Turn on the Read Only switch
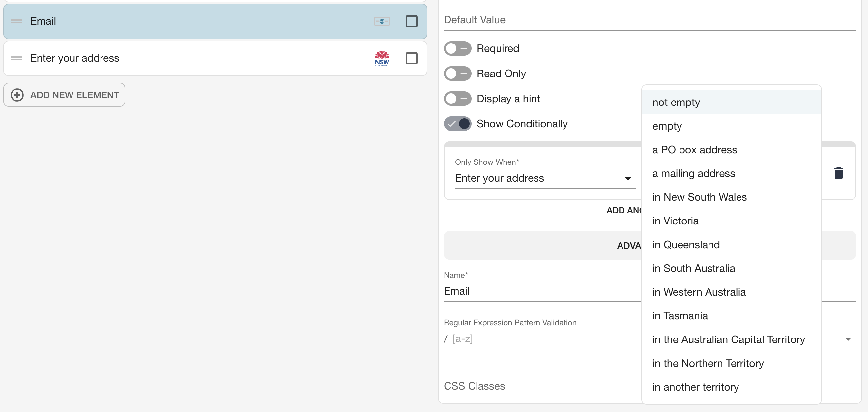Screen dimensions: 868x412 pos(457,74)
